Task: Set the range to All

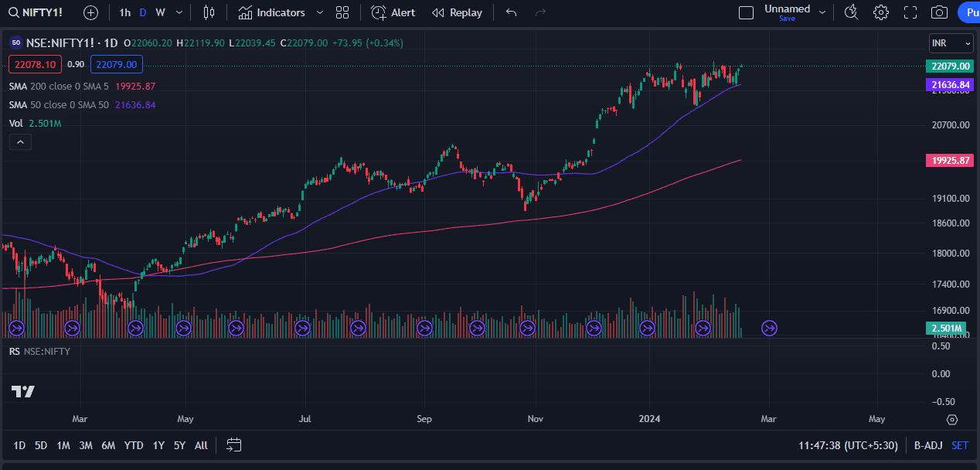Action: (201, 445)
